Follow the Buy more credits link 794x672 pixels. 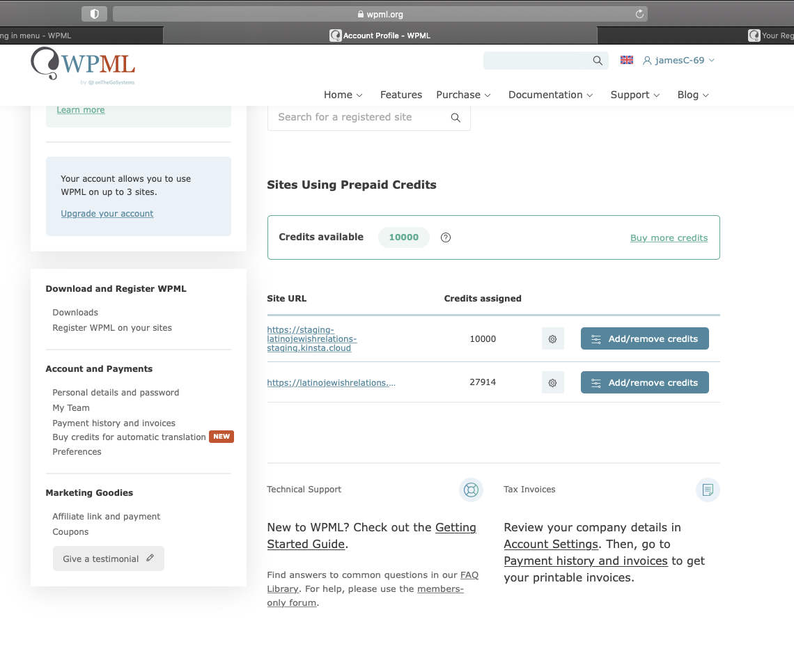[x=669, y=238]
